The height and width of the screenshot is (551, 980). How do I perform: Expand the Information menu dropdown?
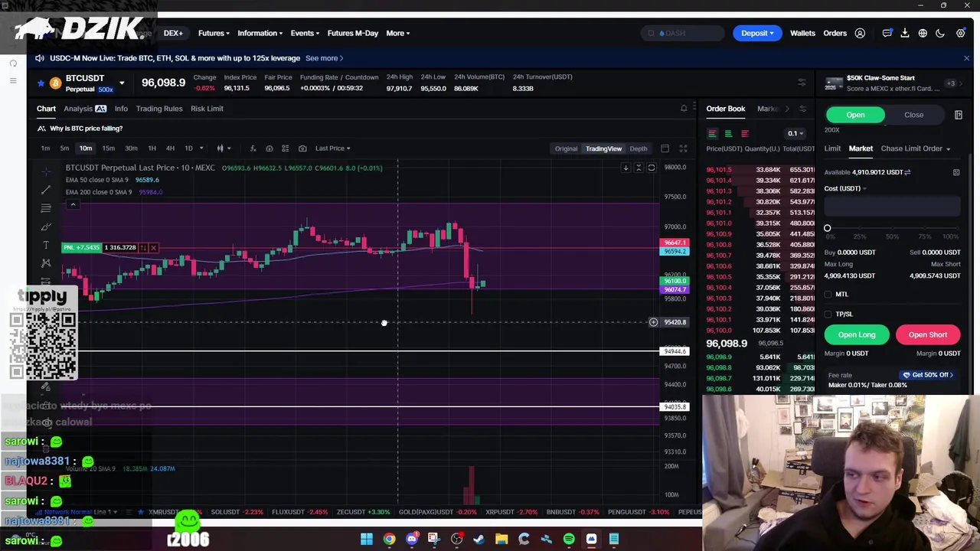(x=260, y=33)
